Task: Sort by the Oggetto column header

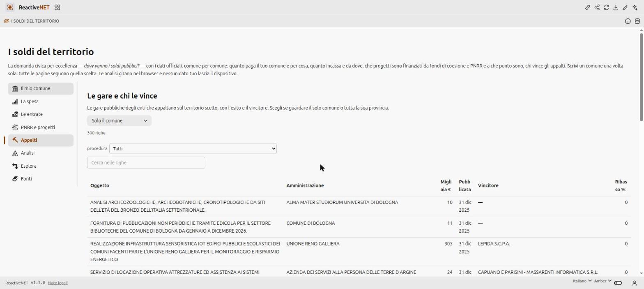Action: [x=100, y=185]
